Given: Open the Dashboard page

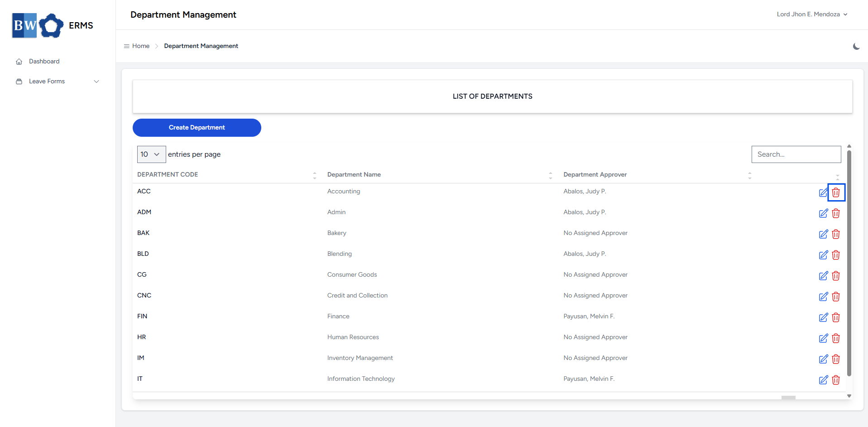Looking at the screenshot, I should 44,61.
